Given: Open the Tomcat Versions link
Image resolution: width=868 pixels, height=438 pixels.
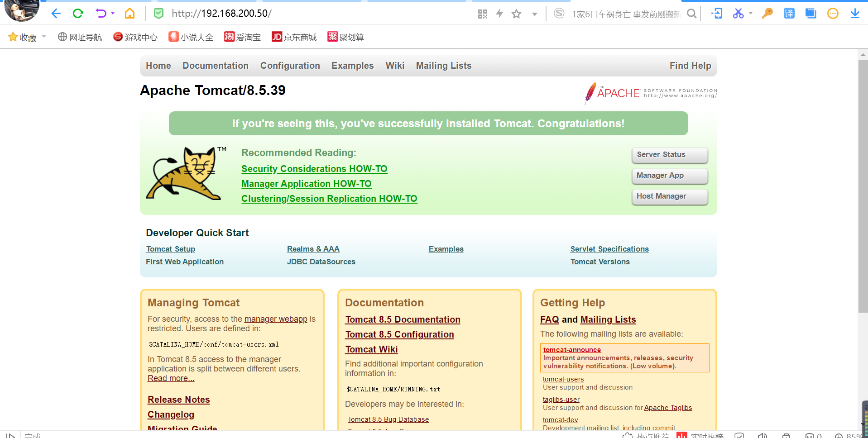Looking at the screenshot, I should pyautogui.click(x=600, y=262).
